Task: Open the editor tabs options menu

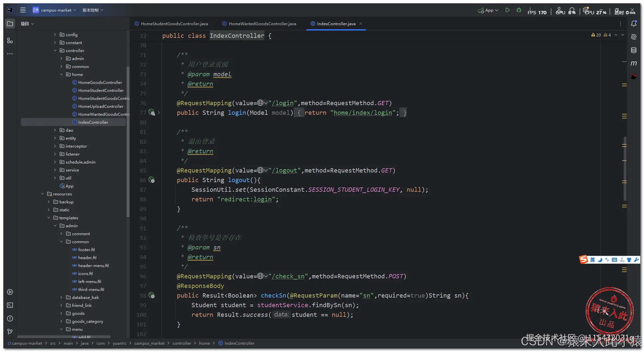Action: click(620, 24)
